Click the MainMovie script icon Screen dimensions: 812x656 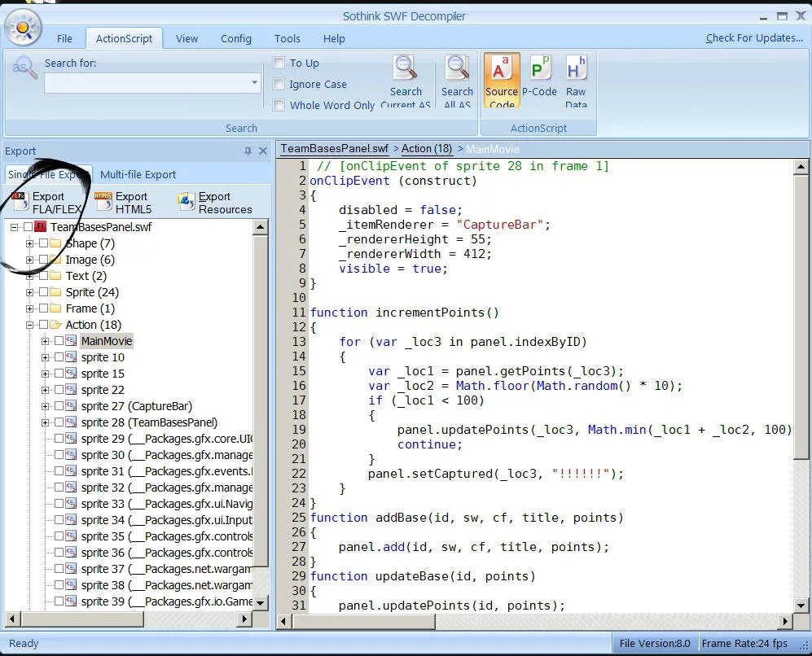72,341
